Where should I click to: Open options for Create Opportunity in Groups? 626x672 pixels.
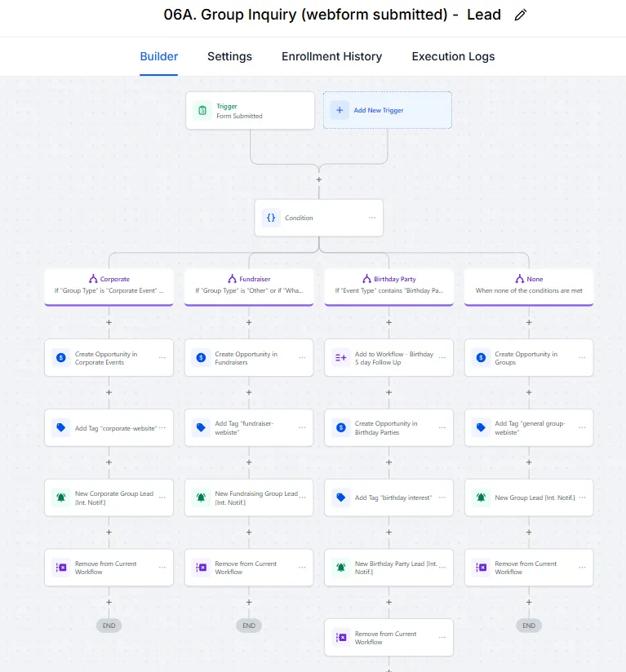[582, 357]
